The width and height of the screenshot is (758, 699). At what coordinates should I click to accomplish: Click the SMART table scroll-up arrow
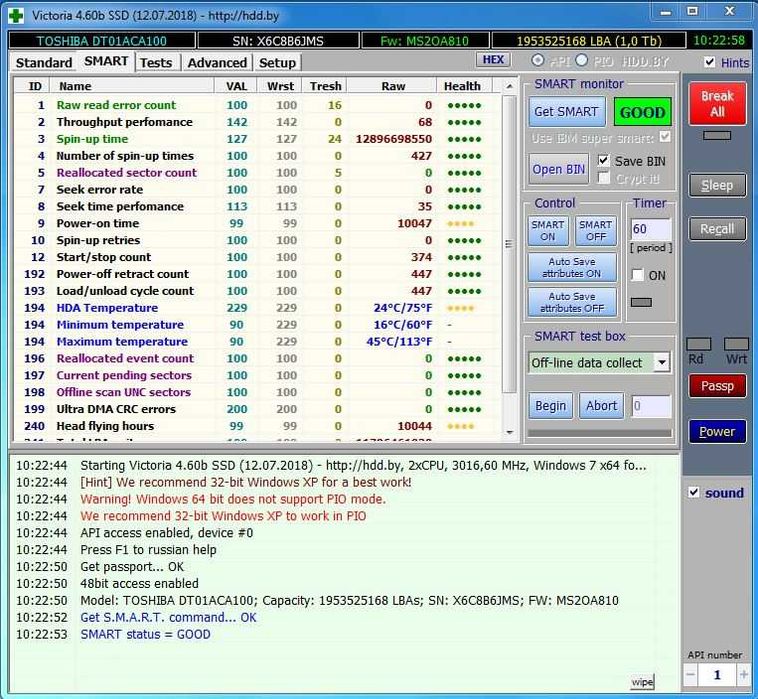tap(509, 87)
